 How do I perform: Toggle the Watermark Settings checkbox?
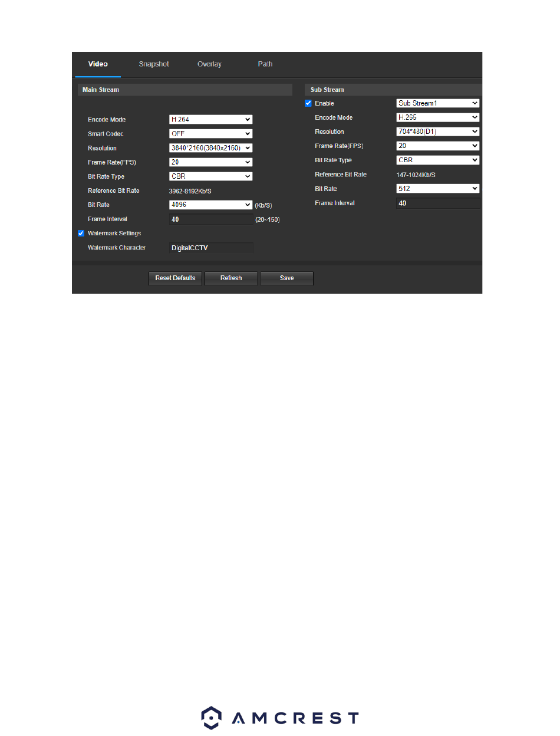click(81, 233)
